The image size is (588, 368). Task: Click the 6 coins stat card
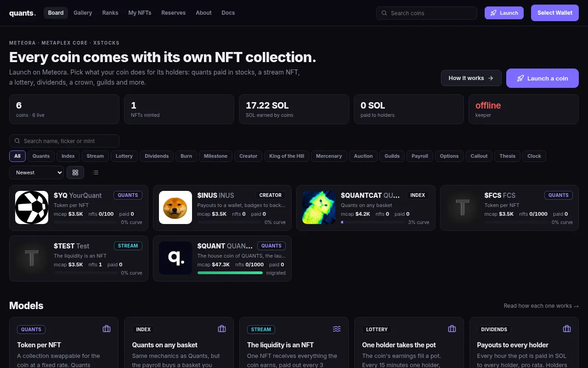tap(64, 109)
